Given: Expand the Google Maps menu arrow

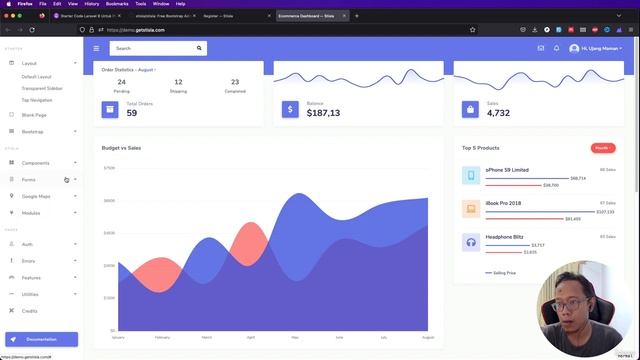Looking at the screenshot, I should pos(75,196).
